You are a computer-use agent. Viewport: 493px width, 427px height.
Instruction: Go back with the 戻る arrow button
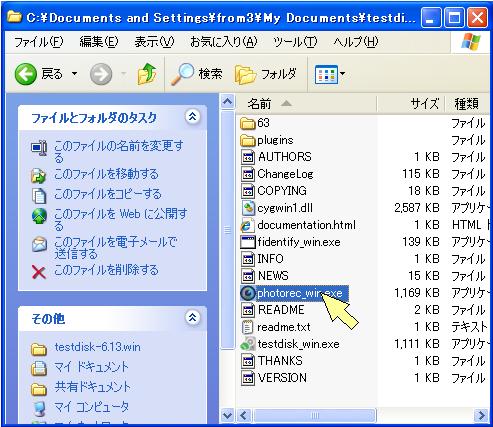(x=38, y=74)
